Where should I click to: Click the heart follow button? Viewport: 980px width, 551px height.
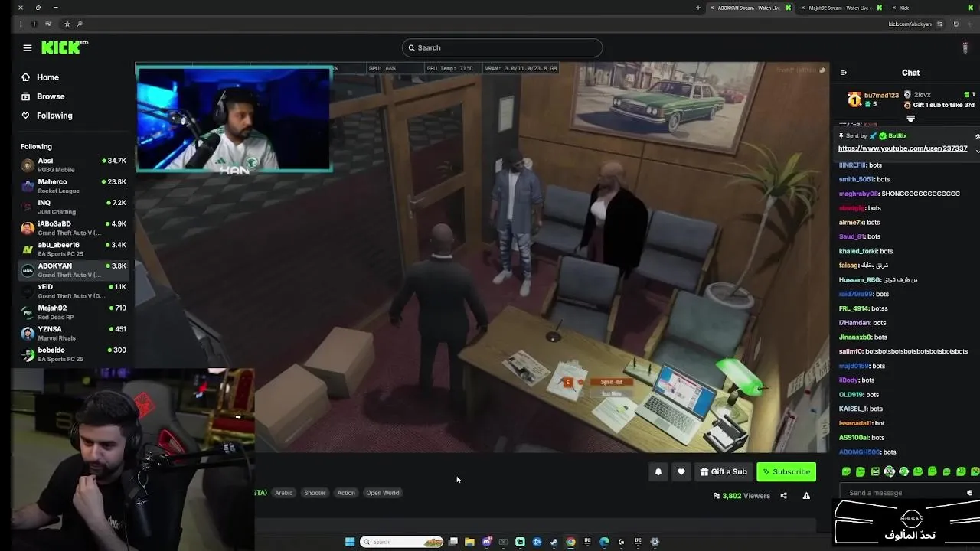[681, 472]
